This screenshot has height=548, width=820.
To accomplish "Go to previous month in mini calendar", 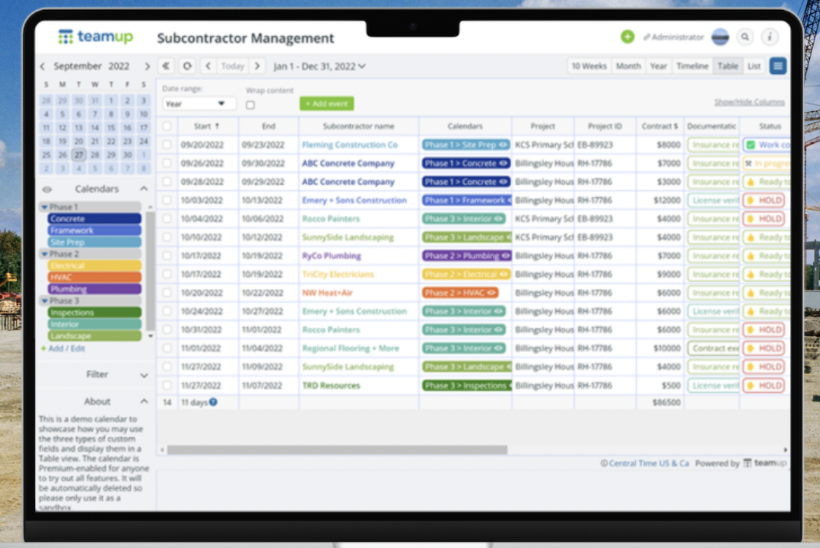I will [x=42, y=66].
